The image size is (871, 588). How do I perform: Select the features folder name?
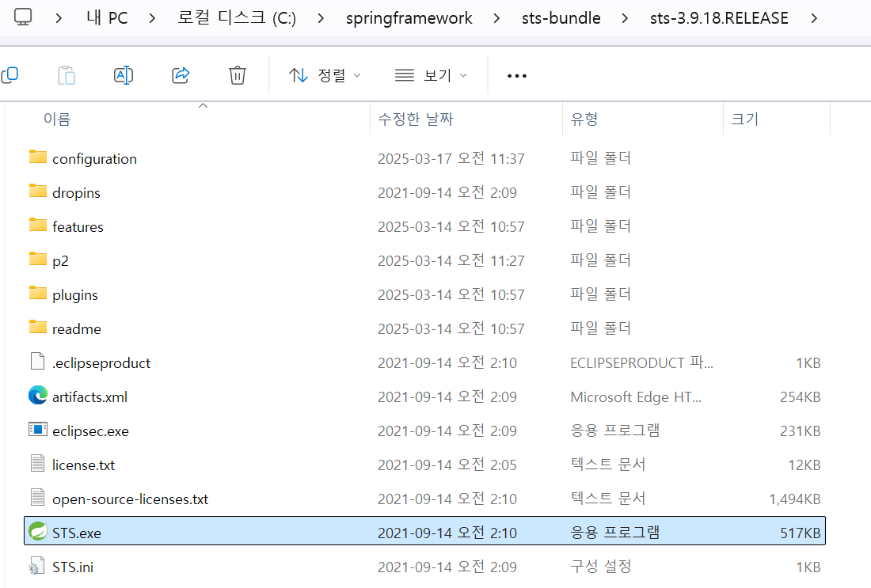pyautogui.click(x=78, y=226)
